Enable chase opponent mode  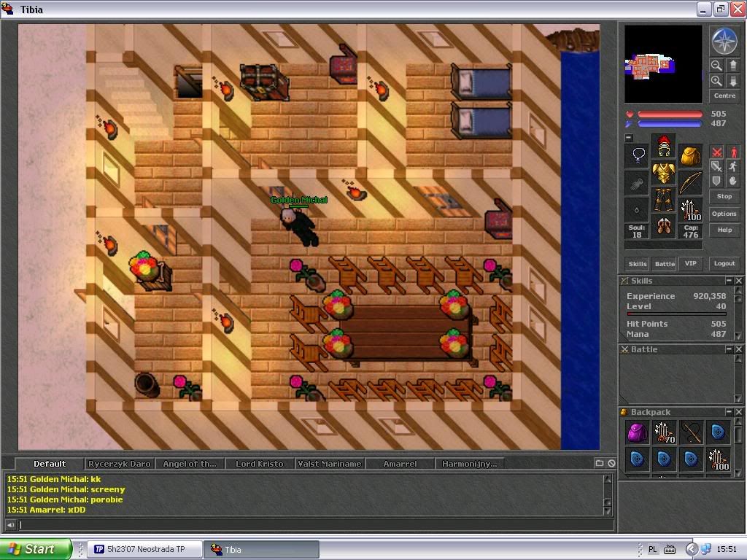click(x=732, y=166)
